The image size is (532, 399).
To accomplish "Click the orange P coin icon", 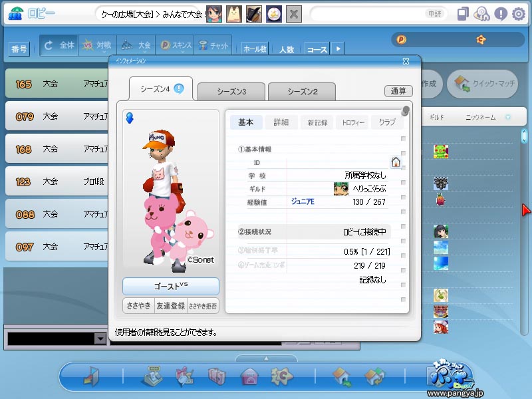I will coord(402,40).
